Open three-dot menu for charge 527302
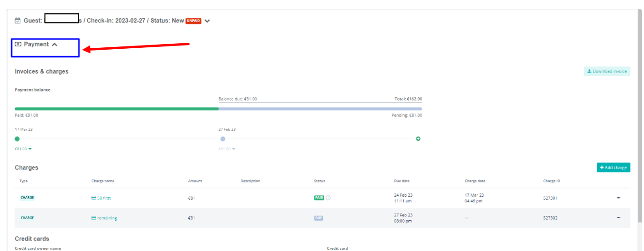This screenshot has height=251, width=644. coord(618,218)
